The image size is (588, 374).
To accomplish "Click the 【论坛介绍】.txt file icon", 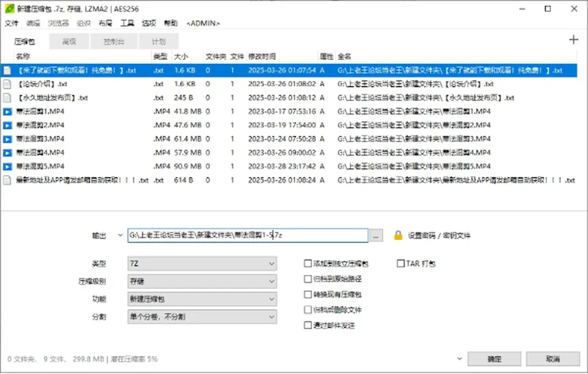I will [7, 84].
